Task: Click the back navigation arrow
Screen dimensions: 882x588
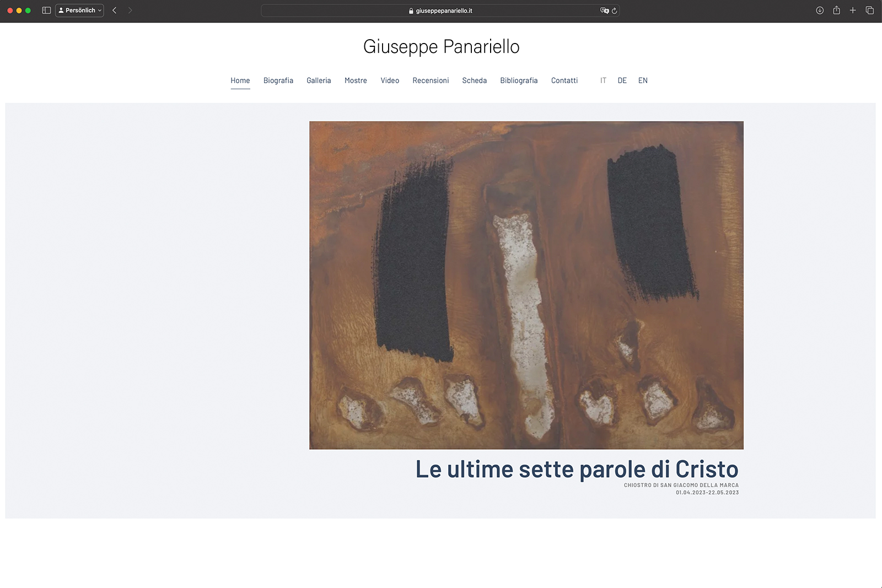Action: [x=115, y=10]
